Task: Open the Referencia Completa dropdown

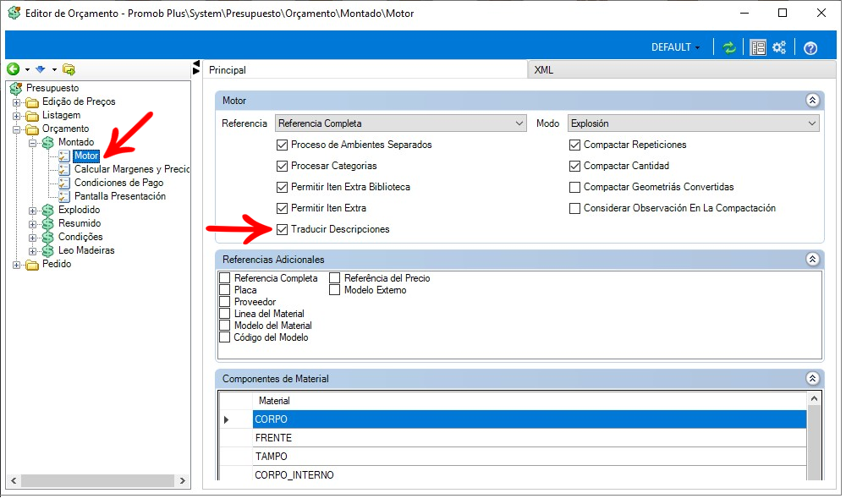Action: (401, 123)
